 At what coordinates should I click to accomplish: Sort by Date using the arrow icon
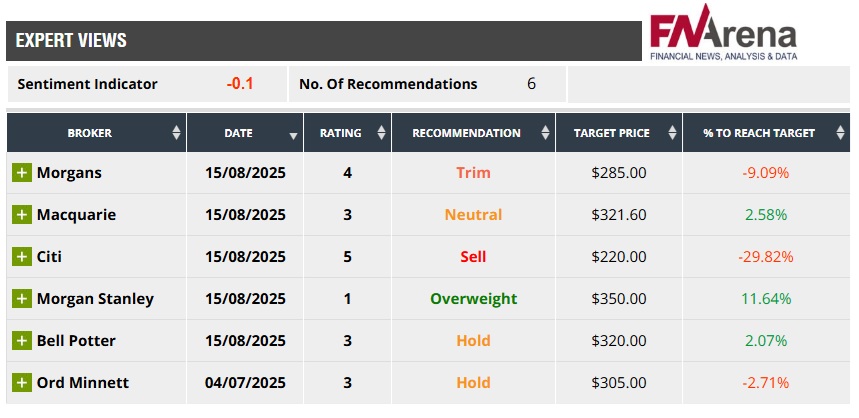[x=293, y=134]
